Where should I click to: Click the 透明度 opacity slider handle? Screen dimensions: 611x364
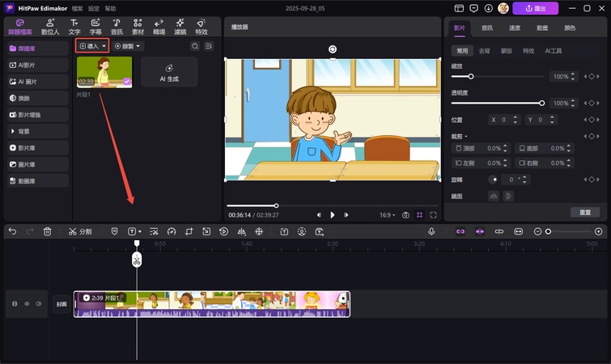coord(541,103)
